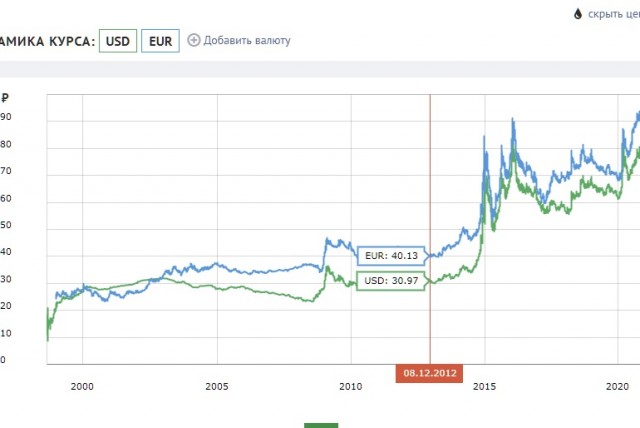Click the oil drop icon
640x428 pixels.
[x=578, y=14]
